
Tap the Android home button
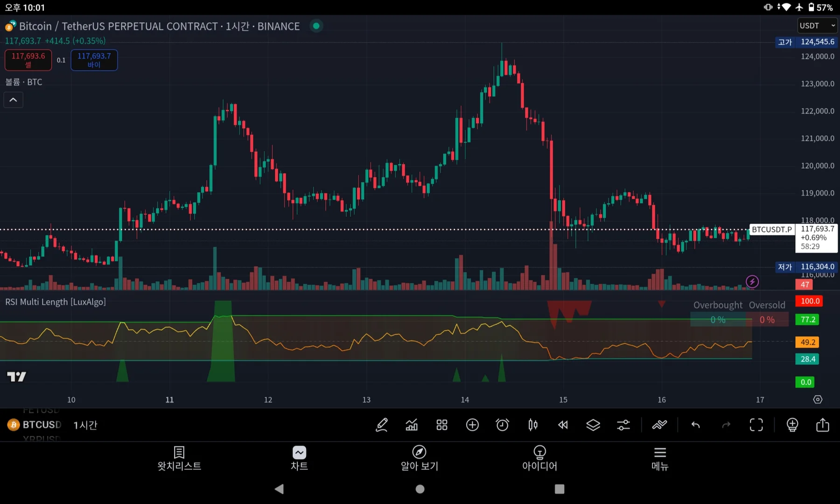point(420,489)
